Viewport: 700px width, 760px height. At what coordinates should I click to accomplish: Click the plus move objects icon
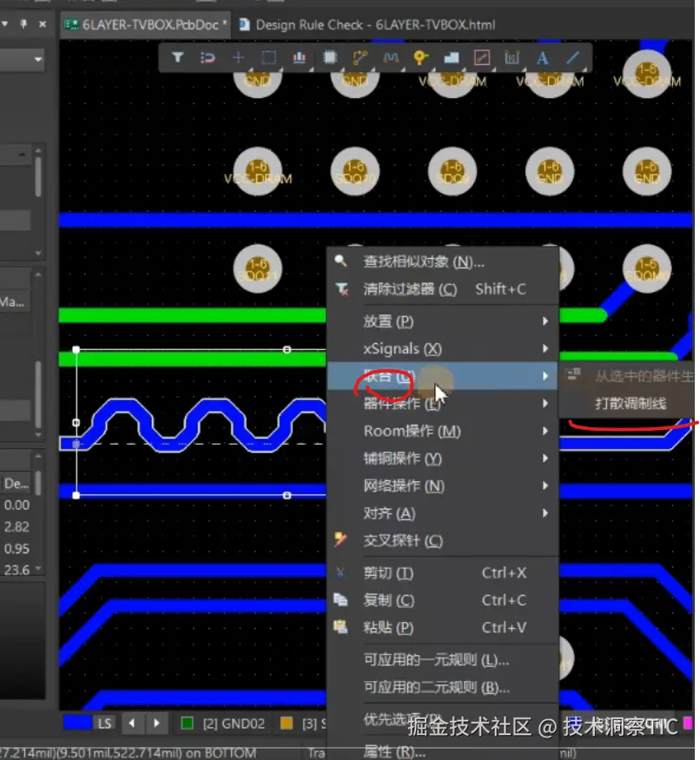coord(238,57)
